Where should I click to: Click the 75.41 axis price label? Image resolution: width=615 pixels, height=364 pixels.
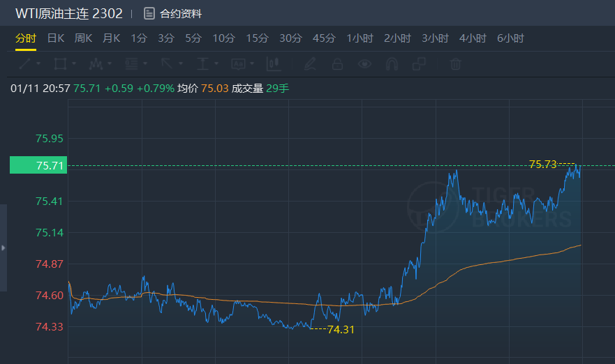[x=50, y=201]
